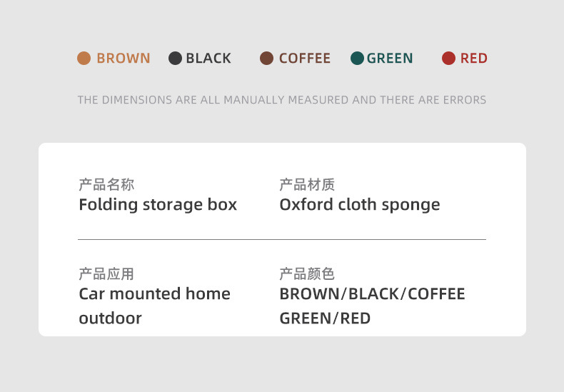Select the COFFEE label text

click(x=304, y=59)
